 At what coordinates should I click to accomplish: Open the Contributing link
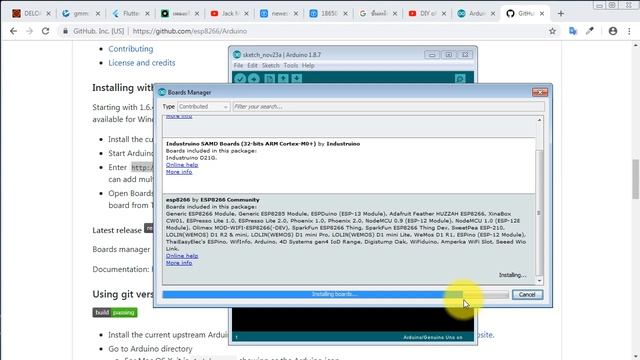pyautogui.click(x=131, y=49)
